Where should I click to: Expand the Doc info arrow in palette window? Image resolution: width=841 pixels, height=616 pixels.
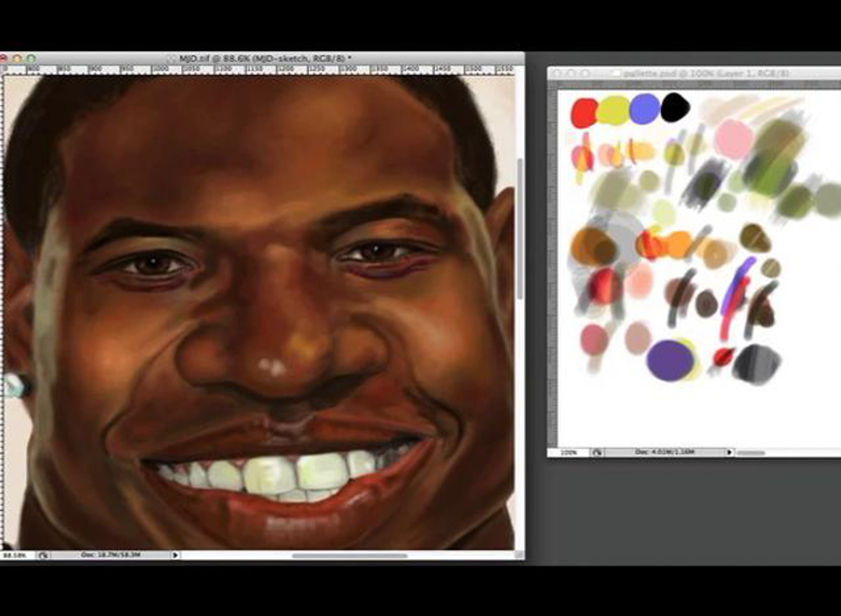click(x=729, y=452)
